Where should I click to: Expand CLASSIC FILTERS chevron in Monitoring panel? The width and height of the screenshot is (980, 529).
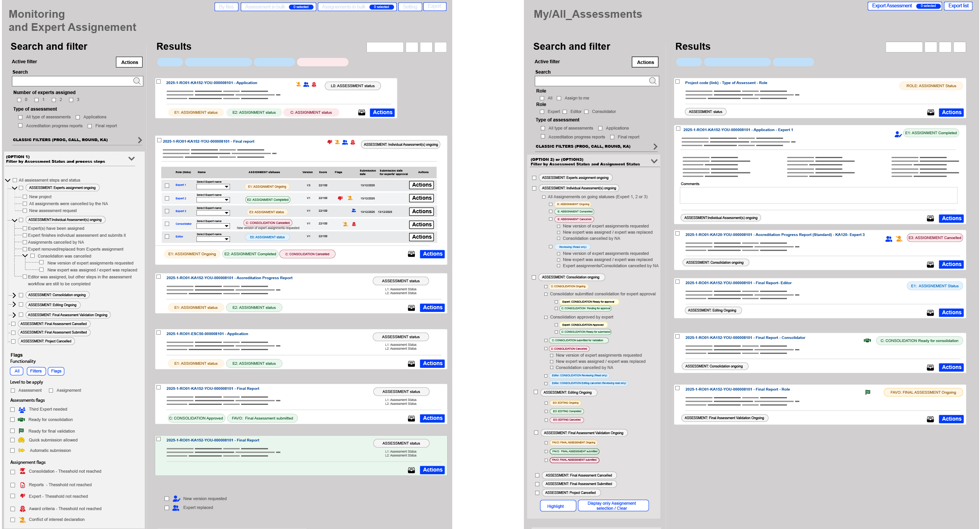(x=140, y=140)
